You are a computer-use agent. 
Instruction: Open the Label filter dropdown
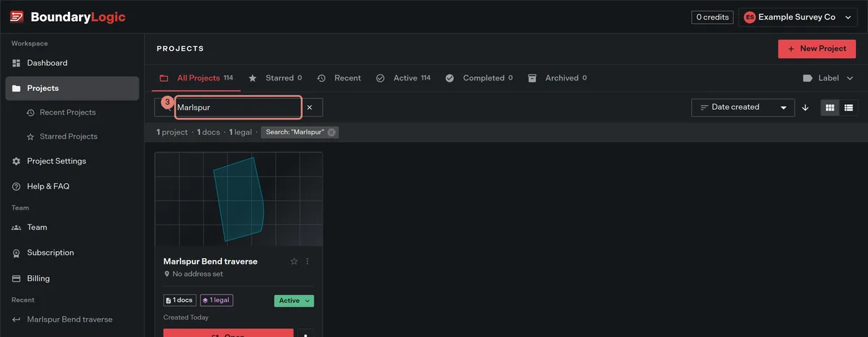click(x=828, y=78)
